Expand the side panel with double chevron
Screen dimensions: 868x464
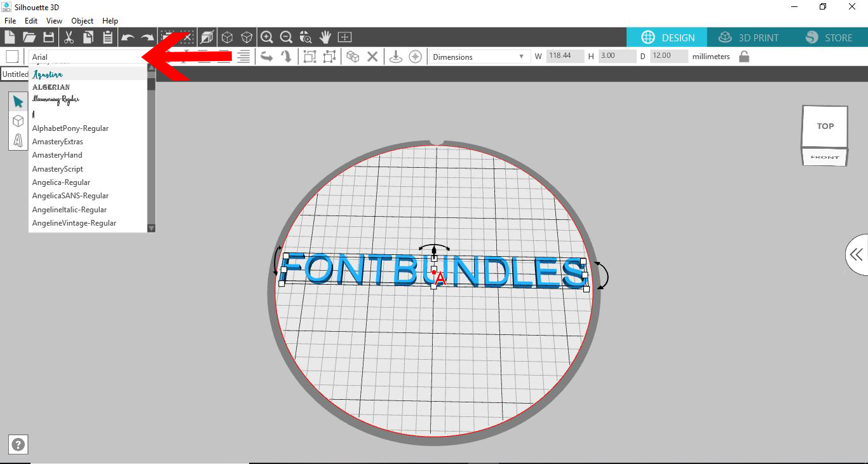tap(857, 255)
